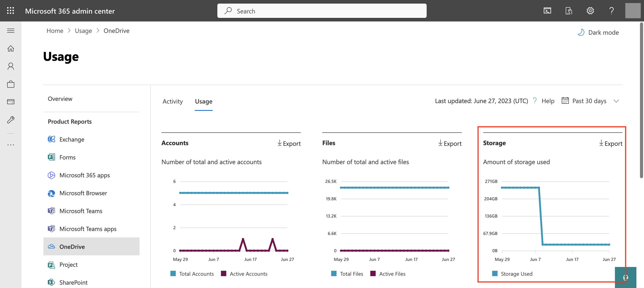This screenshot has height=288, width=644.
Task: Toggle Active Accounts legend series
Action: (x=244, y=274)
